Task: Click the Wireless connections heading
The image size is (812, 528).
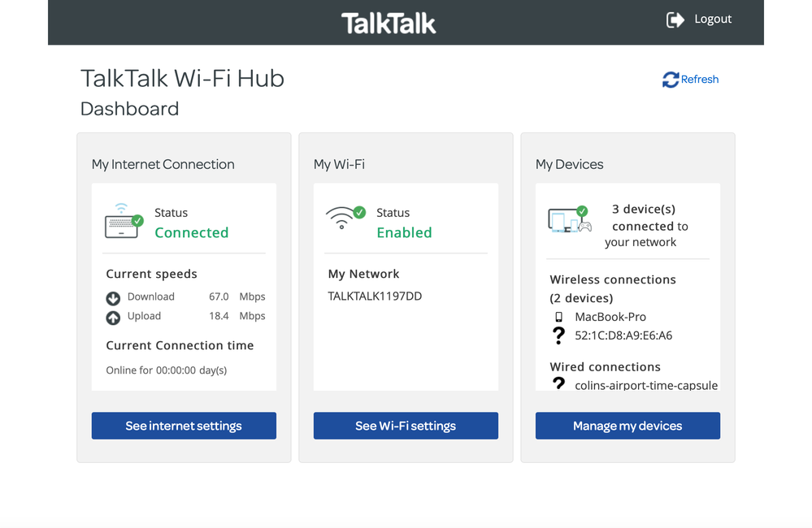Action: pos(612,279)
